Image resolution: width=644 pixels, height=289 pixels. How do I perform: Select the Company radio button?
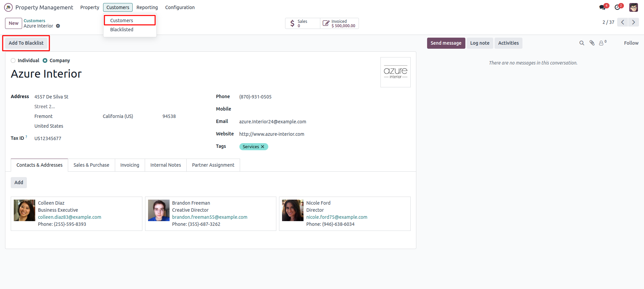pos(45,60)
